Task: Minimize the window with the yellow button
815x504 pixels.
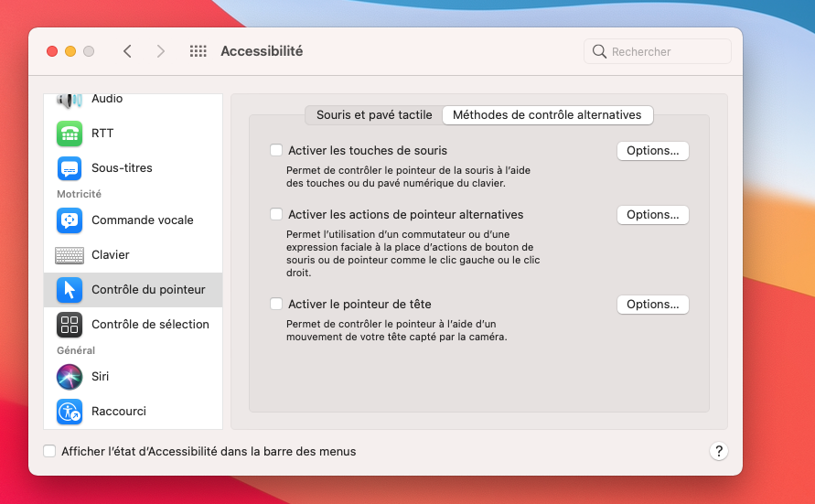Action: pos(70,51)
